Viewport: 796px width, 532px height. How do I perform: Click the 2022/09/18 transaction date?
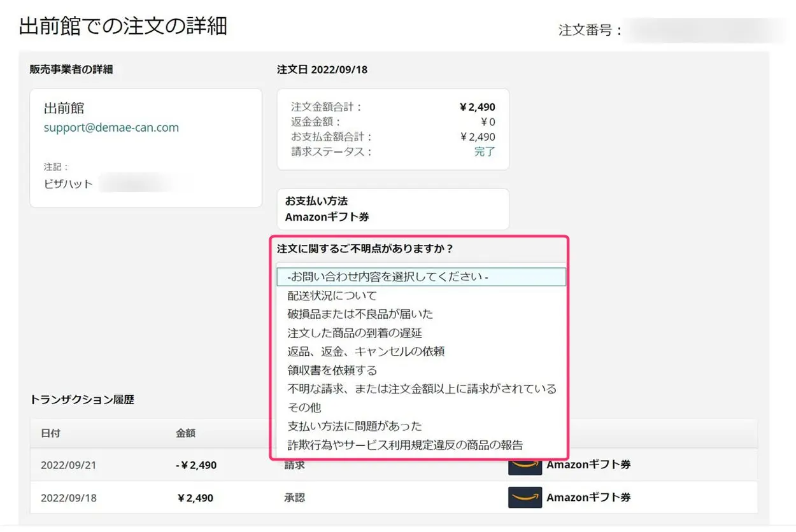tap(69, 498)
